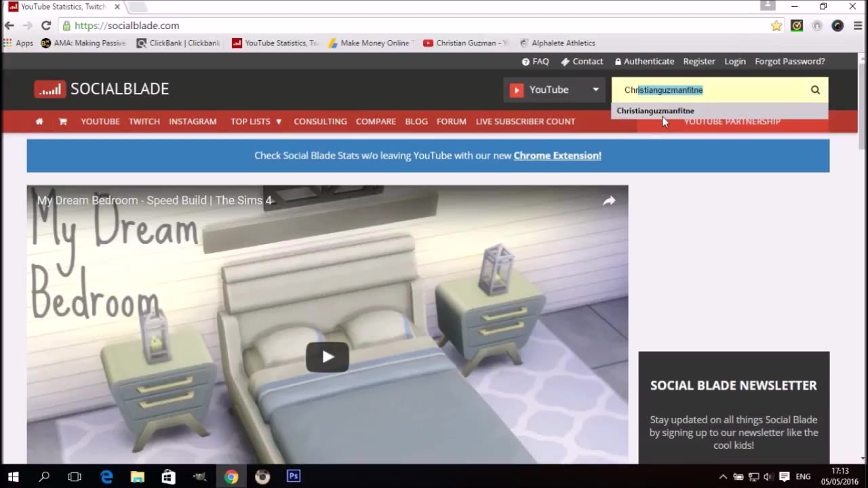
Task: Open the Windows Start menu
Action: coord(13,476)
